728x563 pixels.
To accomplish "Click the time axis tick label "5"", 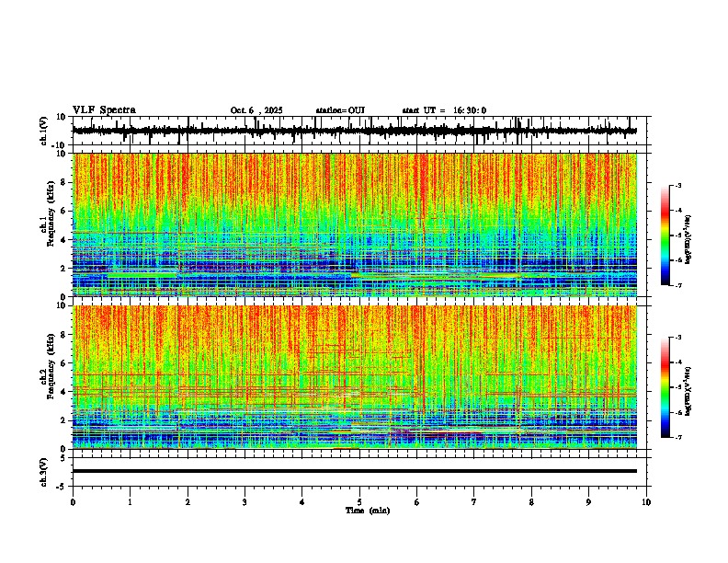I will (359, 502).
